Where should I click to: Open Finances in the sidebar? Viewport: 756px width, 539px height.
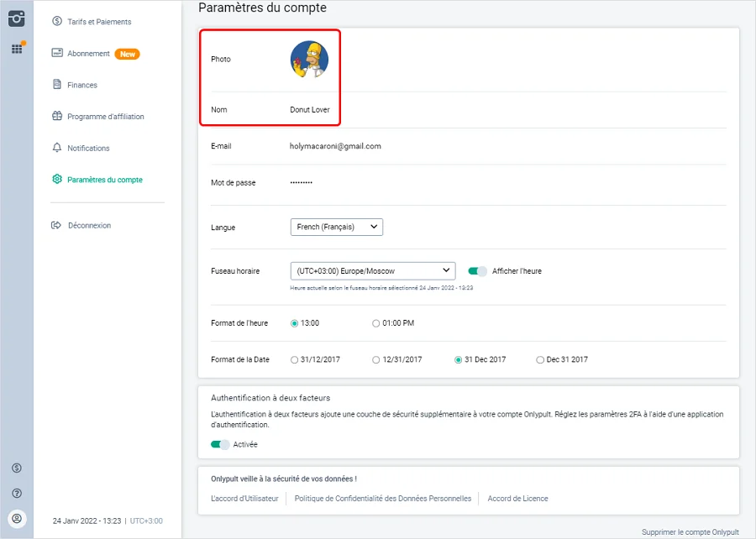[x=82, y=85]
